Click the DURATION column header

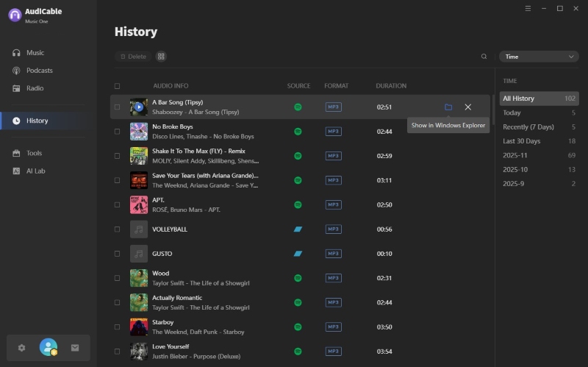[x=391, y=86]
